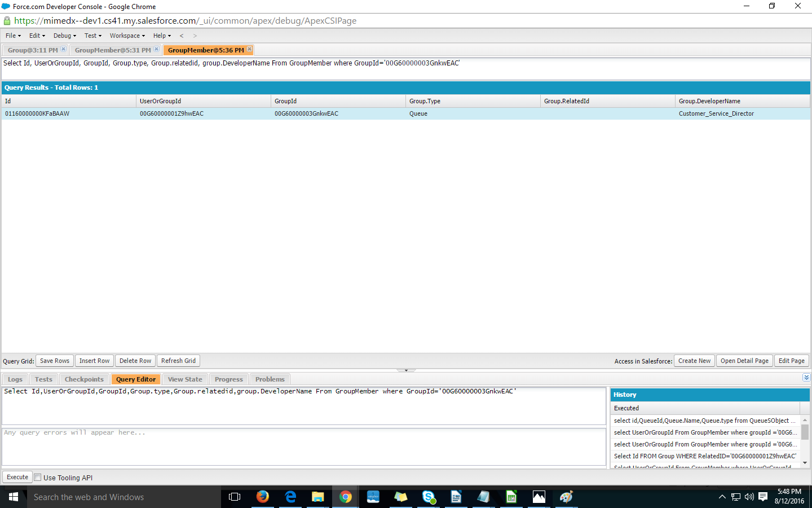Click History list scroll down arrow
This screenshot has width=812, height=508.
805,463
